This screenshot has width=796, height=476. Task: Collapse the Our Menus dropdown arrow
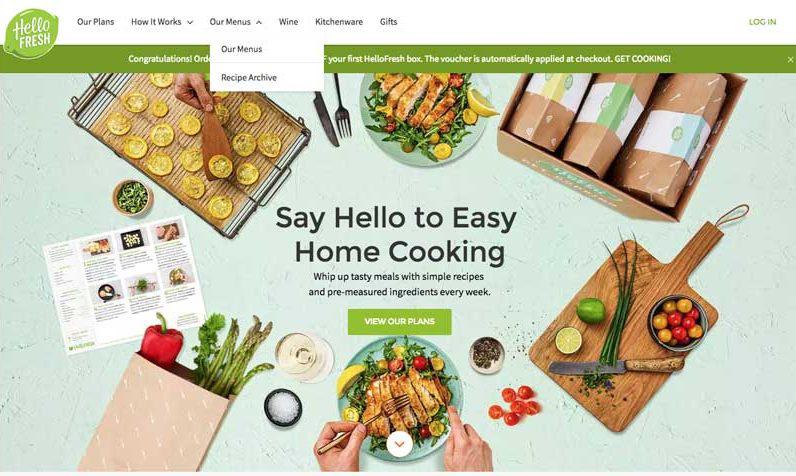tap(259, 22)
